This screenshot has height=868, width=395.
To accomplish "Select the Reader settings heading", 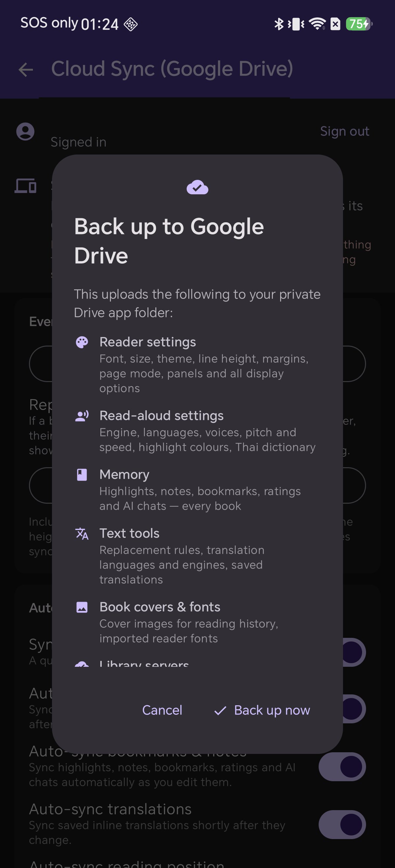I will point(147,342).
